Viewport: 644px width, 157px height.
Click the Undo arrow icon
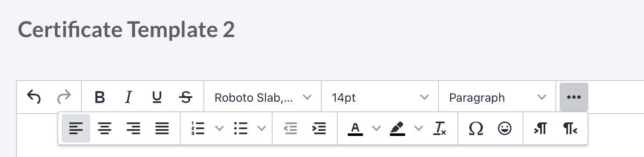34,97
